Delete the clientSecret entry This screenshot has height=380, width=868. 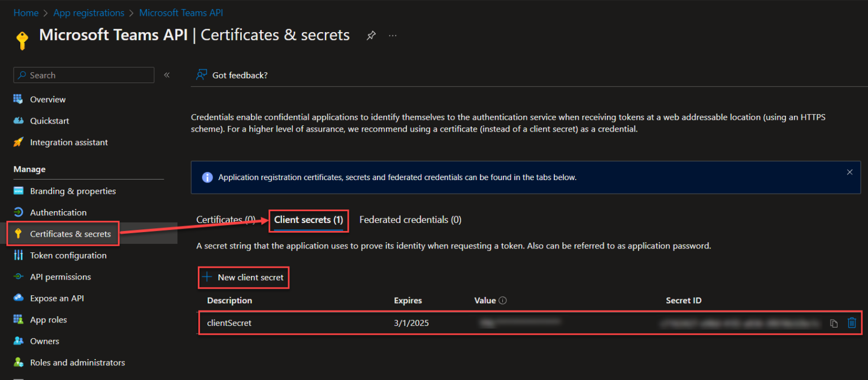click(x=852, y=322)
